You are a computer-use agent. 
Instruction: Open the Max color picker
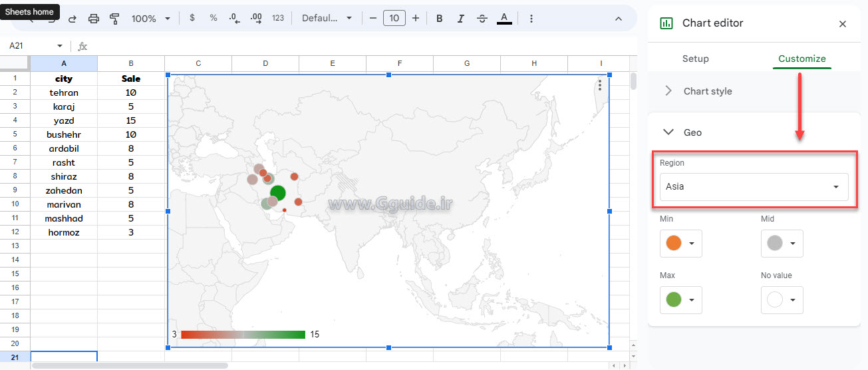pos(681,300)
